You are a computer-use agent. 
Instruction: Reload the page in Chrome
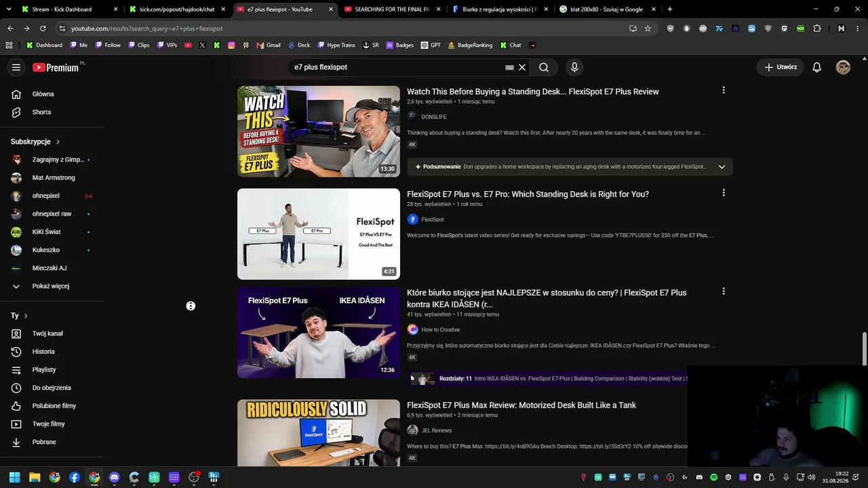tap(43, 28)
